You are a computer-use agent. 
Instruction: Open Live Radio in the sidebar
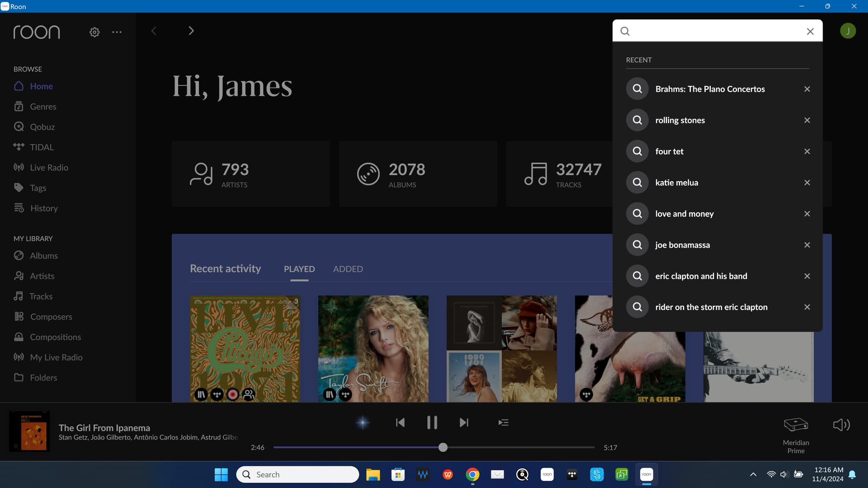[x=41, y=167]
